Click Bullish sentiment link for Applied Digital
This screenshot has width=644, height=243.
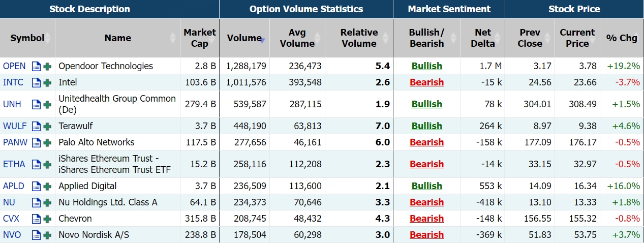click(426, 186)
